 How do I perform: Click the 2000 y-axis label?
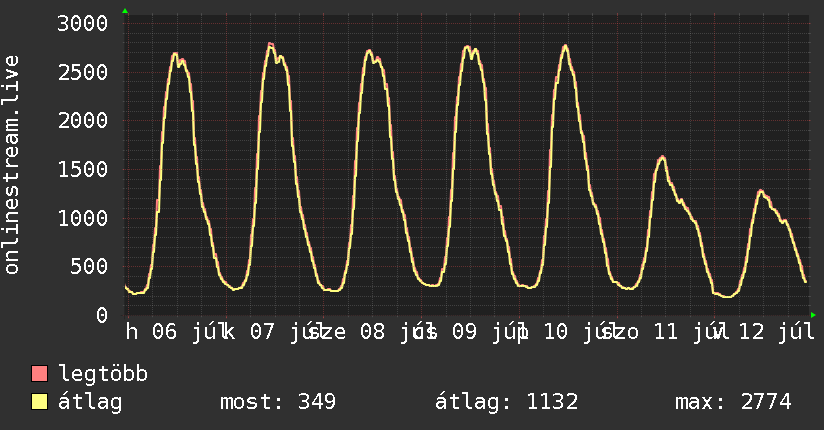pos(83,121)
